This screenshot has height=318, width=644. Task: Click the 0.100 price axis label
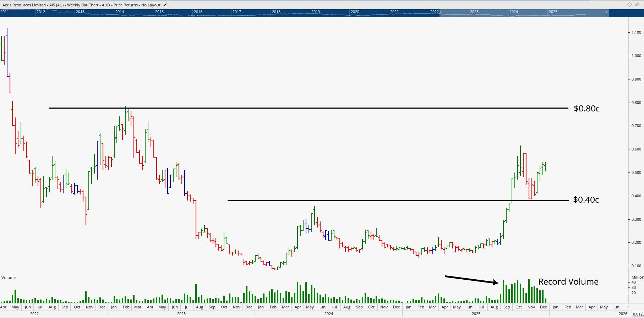click(x=636, y=266)
